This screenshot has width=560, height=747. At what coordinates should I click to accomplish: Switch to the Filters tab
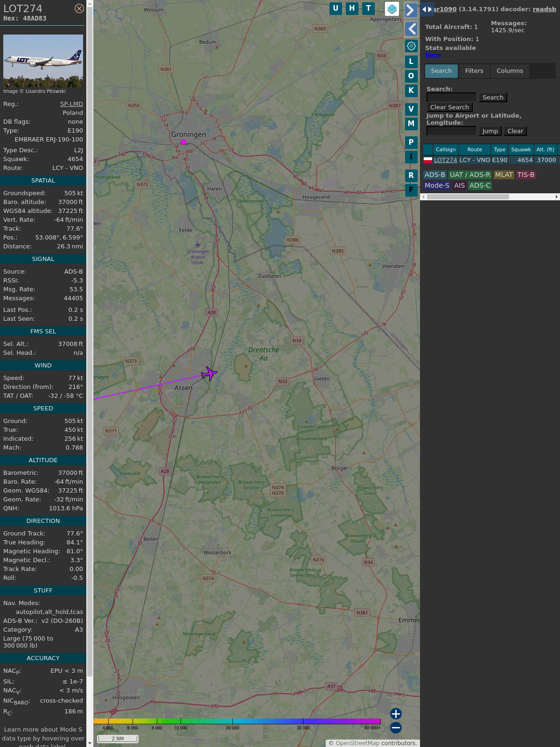pos(474,71)
